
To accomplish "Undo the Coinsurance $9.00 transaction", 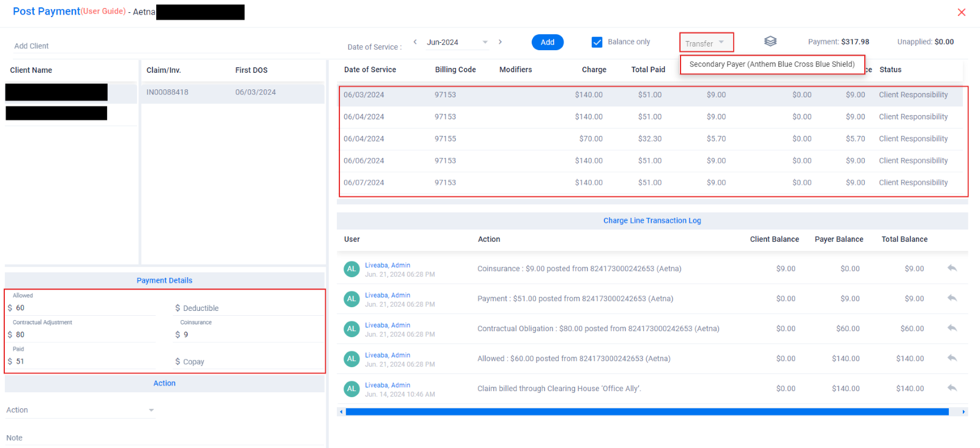I will point(952,268).
